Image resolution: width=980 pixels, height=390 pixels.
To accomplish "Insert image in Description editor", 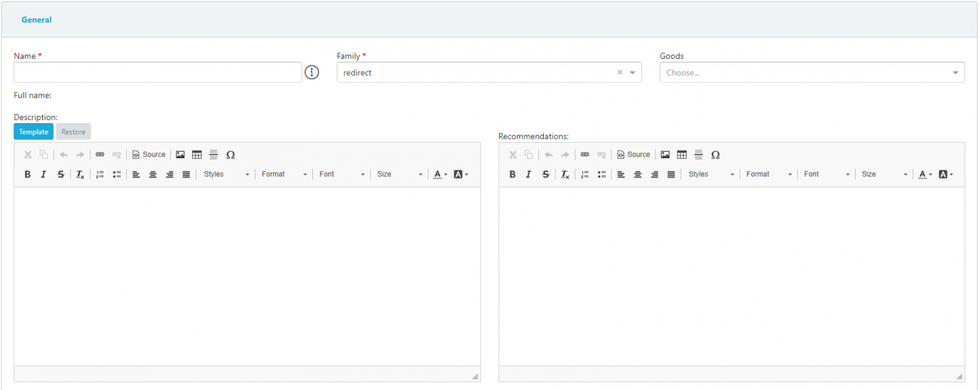I will pyautogui.click(x=180, y=155).
